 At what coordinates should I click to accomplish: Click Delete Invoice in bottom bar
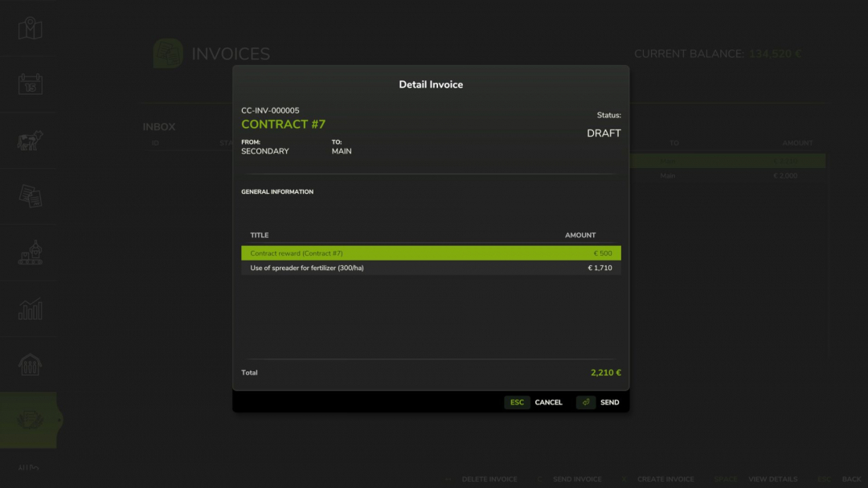489,478
